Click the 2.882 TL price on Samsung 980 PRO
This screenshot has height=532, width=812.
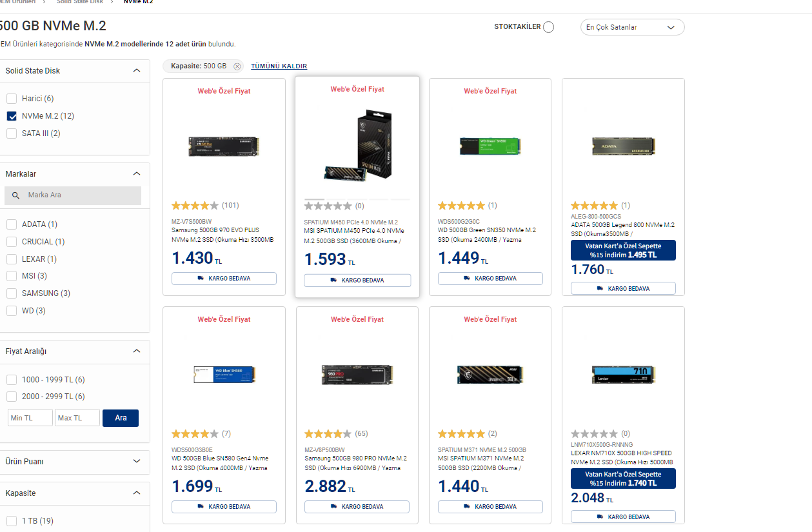click(330, 486)
